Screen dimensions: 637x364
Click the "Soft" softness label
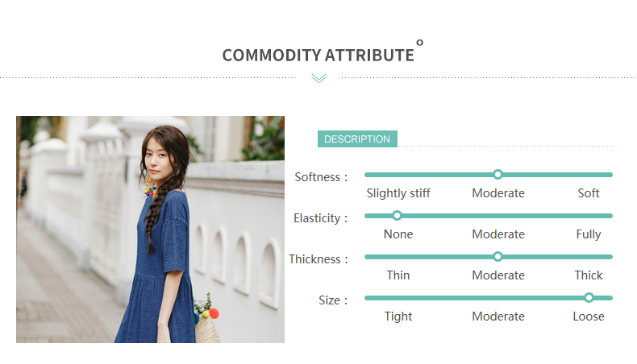(x=589, y=193)
